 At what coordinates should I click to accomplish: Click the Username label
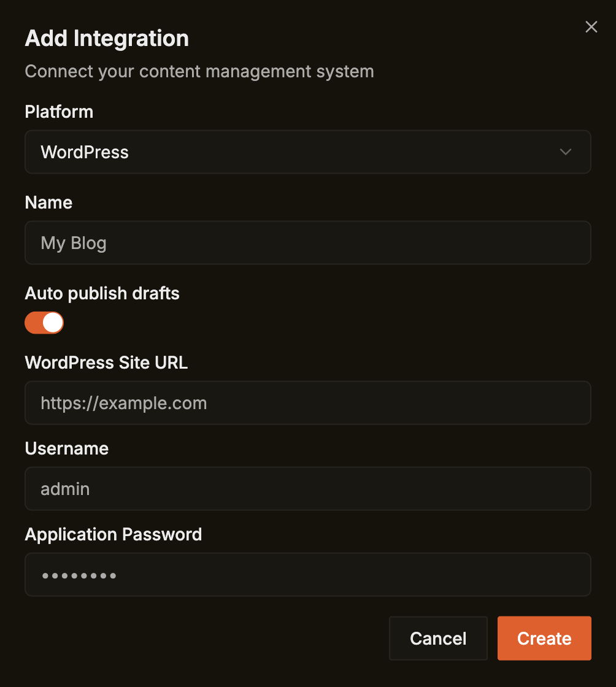click(67, 448)
